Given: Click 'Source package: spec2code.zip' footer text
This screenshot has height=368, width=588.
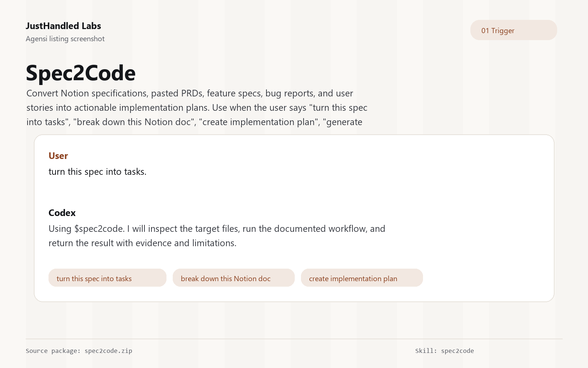Looking at the screenshot, I should pyautogui.click(x=79, y=351).
